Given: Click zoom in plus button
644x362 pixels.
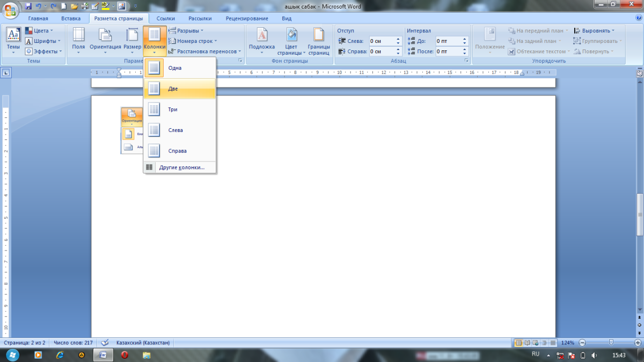Looking at the screenshot, I should pyautogui.click(x=638, y=343).
